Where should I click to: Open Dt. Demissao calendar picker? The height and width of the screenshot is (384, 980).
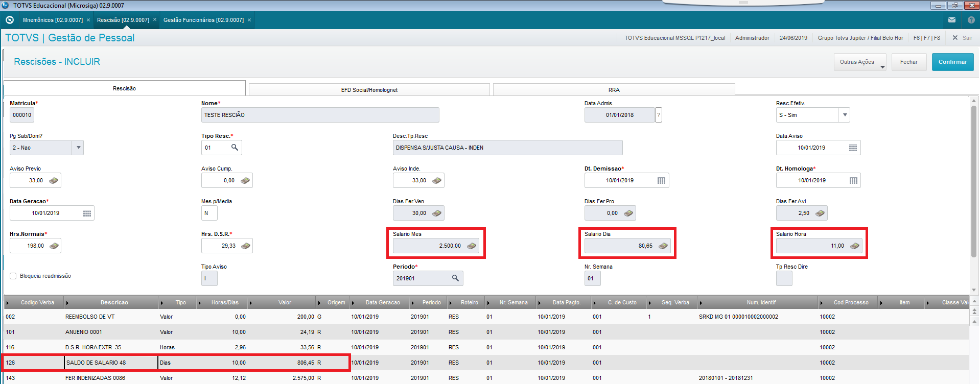tap(661, 180)
